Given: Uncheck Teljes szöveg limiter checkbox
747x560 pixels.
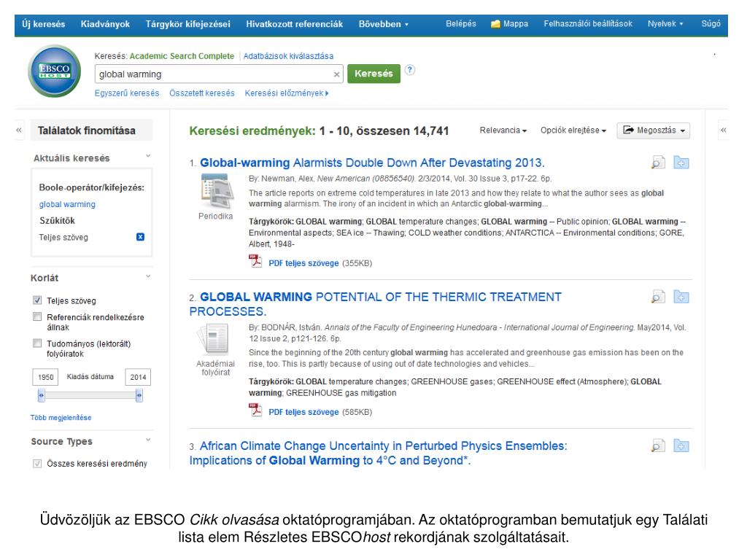Looking at the screenshot, I should (x=37, y=300).
